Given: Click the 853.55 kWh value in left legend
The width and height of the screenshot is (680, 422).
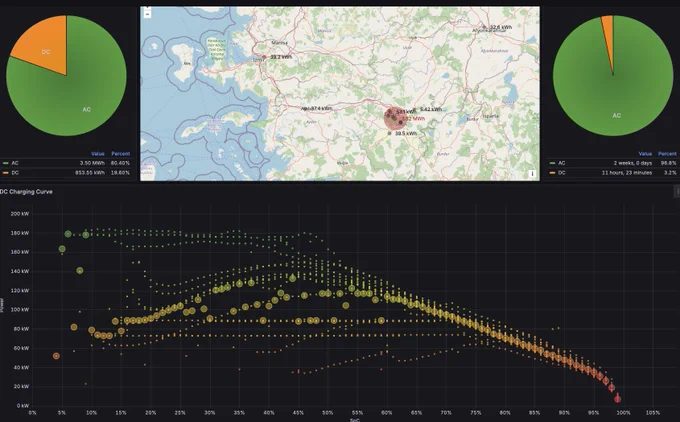Looking at the screenshot, I should pyautogui.click(x=90, y=173).
